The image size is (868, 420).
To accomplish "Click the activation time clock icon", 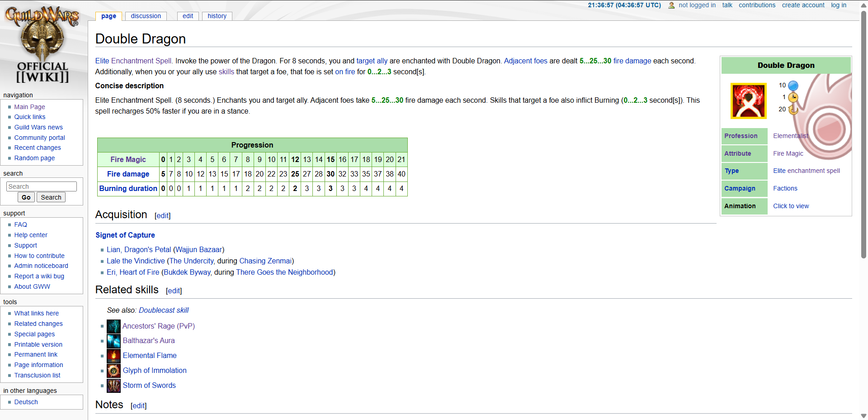I will (x=793, y=97).
